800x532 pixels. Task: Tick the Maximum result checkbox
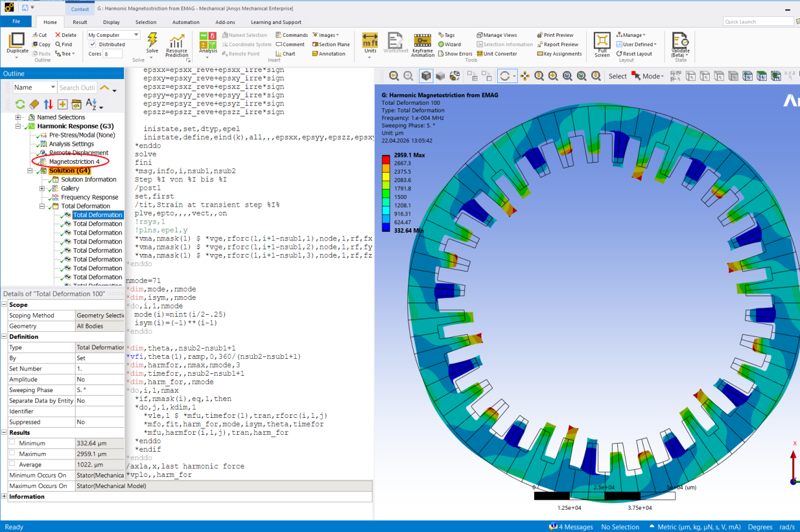coord(12,453)
